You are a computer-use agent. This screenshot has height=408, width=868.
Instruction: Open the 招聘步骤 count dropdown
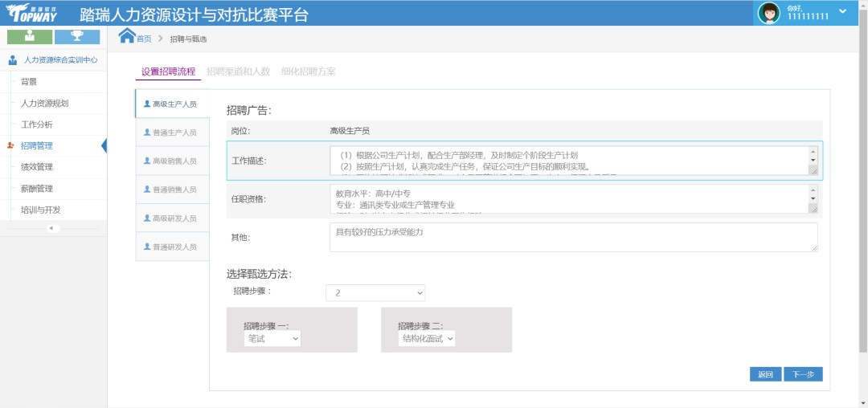tap(375, 293)
